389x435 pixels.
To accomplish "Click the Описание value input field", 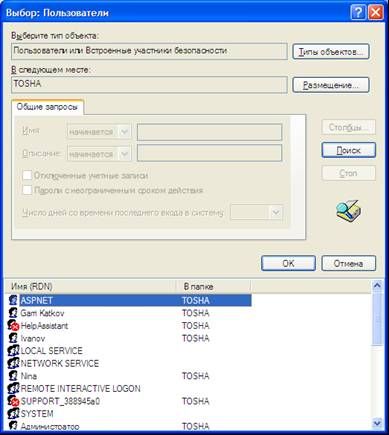I will [210, 153].
